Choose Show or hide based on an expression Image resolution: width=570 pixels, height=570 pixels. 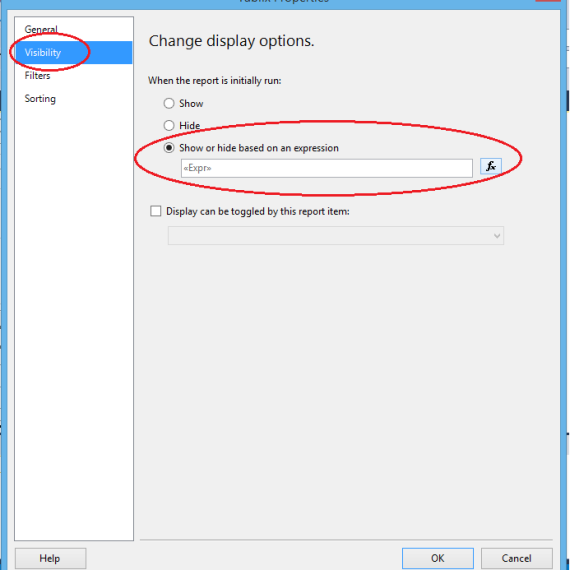point(169,148)
